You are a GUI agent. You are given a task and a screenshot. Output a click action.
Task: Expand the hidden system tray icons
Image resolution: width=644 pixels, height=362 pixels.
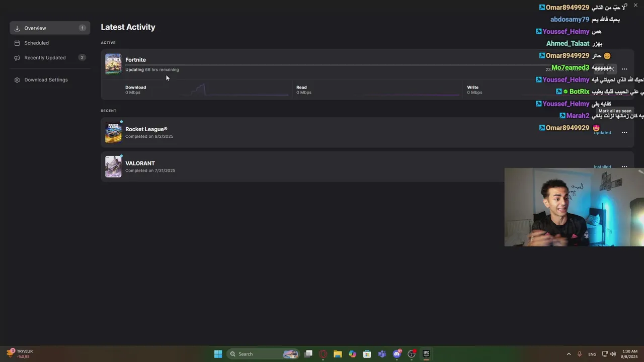569,354
